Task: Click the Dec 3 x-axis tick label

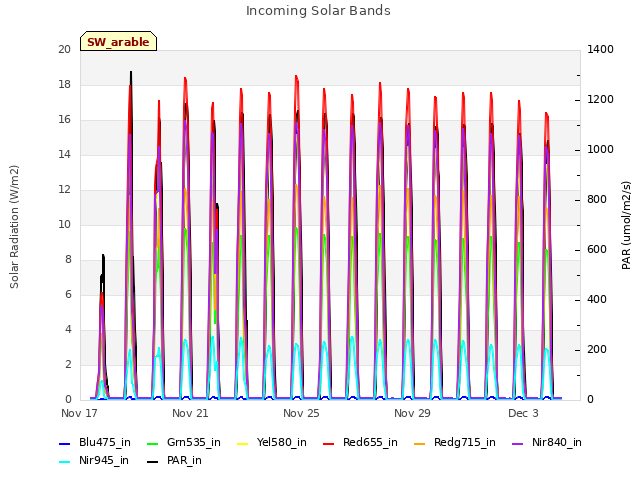Action: (x=523, y=413)
